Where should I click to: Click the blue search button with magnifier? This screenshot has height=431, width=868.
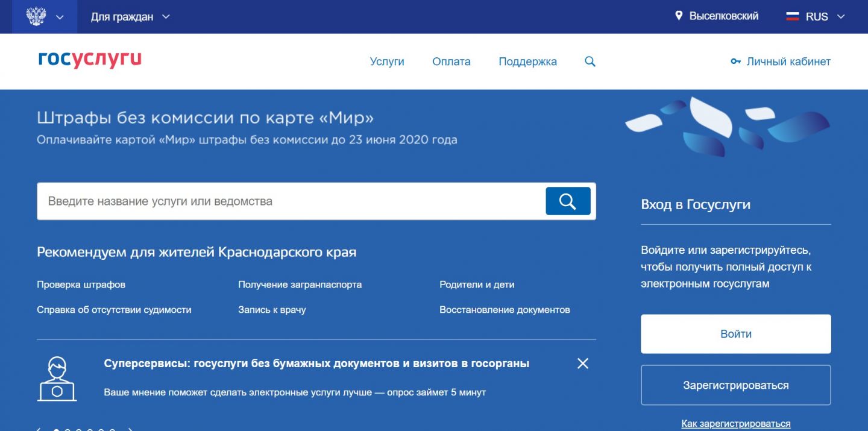pos(568,201)
